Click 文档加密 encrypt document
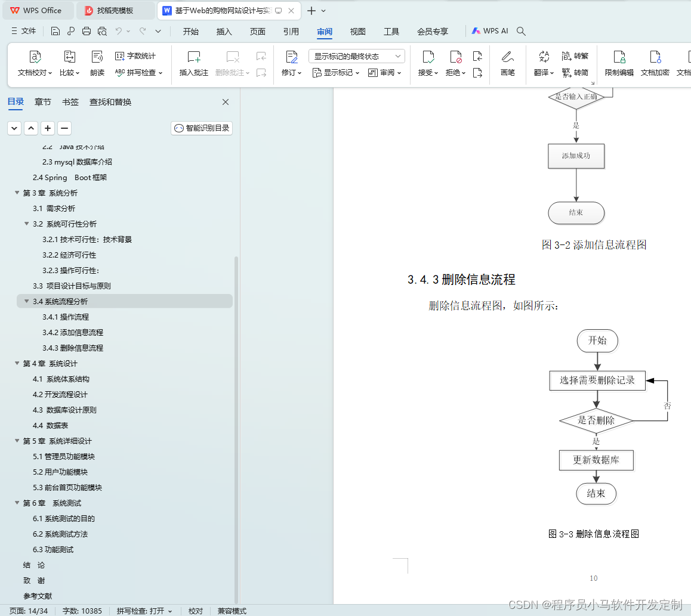Image resolution: width=691 pixels, height=616 pixels. (x=655, y=63)
